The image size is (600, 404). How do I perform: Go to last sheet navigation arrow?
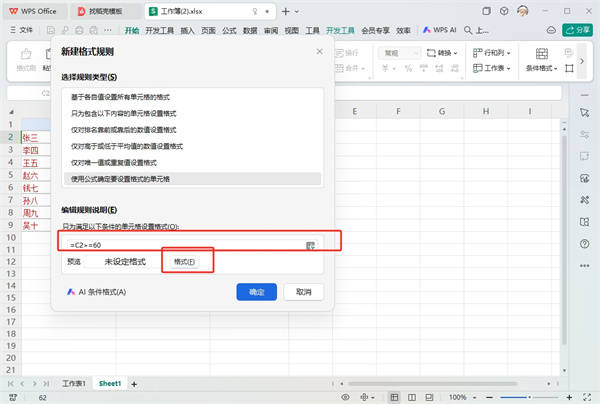click(46, 384)
